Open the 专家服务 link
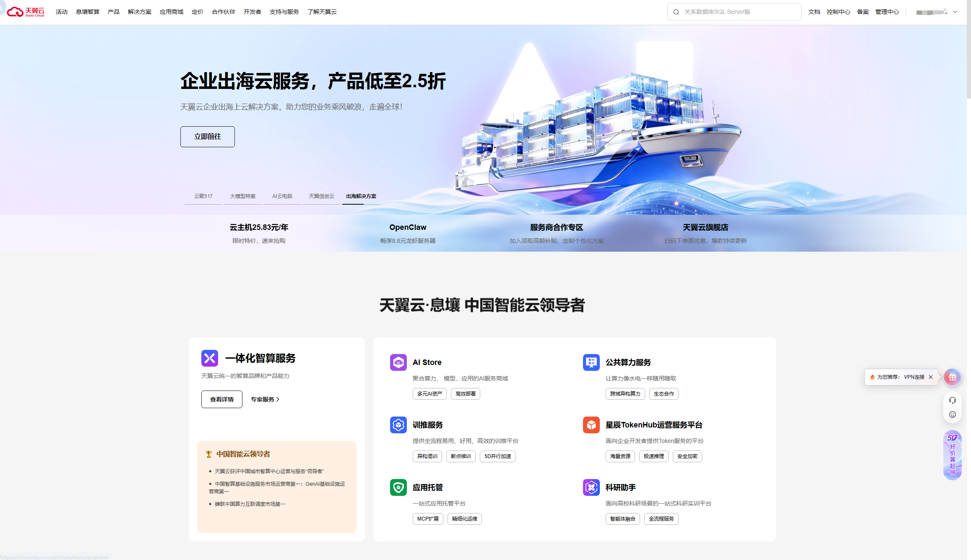 tap(265, 399)
